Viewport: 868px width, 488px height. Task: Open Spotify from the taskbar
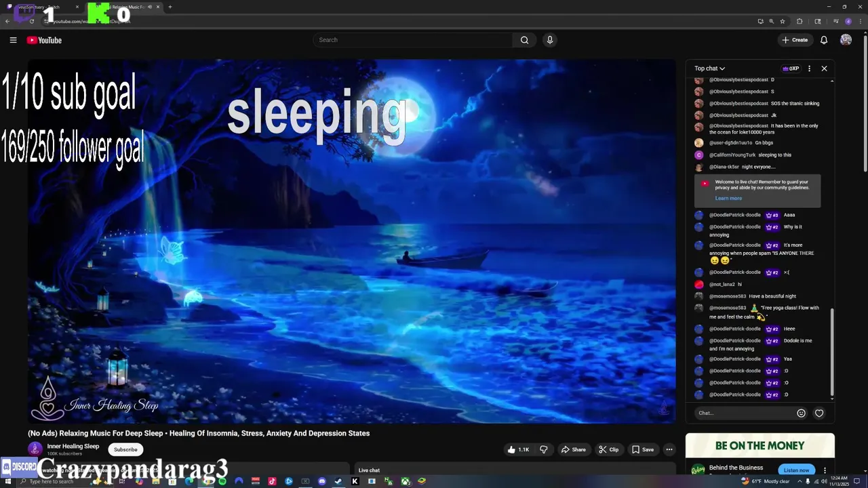click(222, 481)
